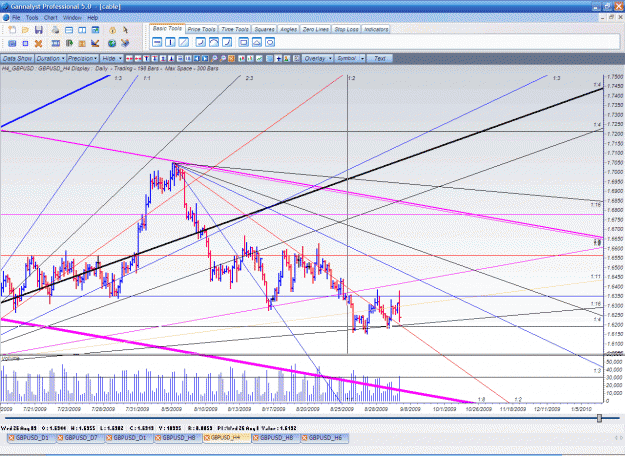Click the Text button
This screenshot has width=625, height=456.
pyautogui.click(x=380, y=59)
